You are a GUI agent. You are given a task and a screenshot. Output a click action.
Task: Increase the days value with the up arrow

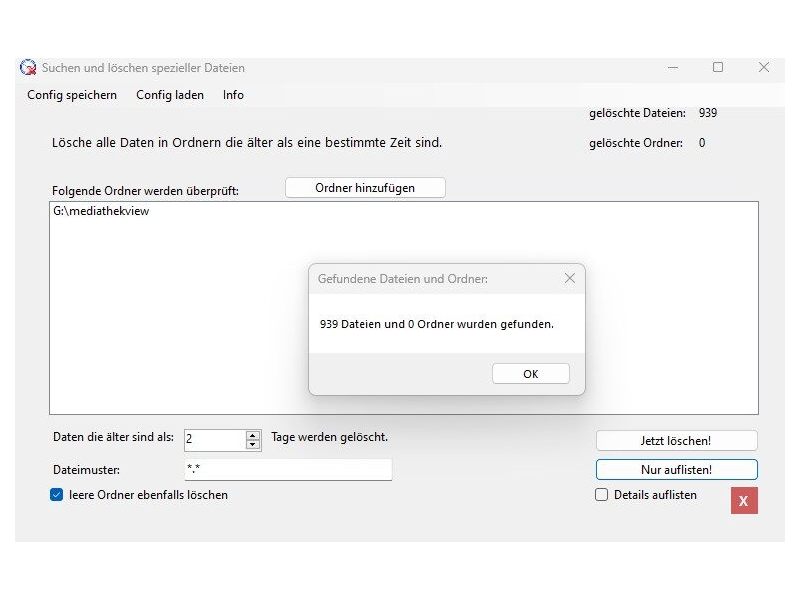coord(253,433)
